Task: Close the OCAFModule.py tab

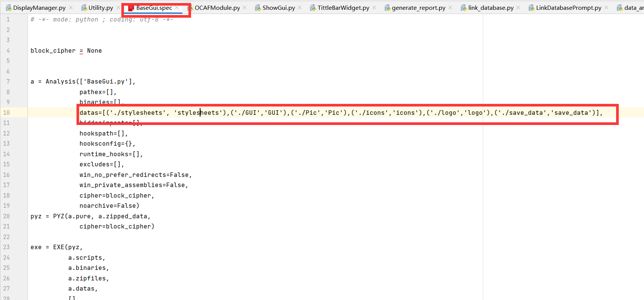Action: (245, 8)
